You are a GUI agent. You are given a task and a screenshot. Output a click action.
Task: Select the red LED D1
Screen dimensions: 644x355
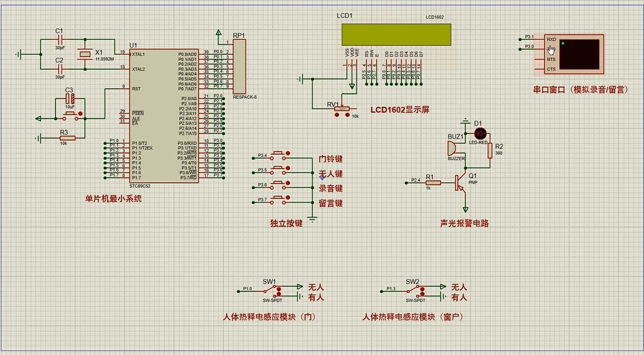[x=480, y=133]
